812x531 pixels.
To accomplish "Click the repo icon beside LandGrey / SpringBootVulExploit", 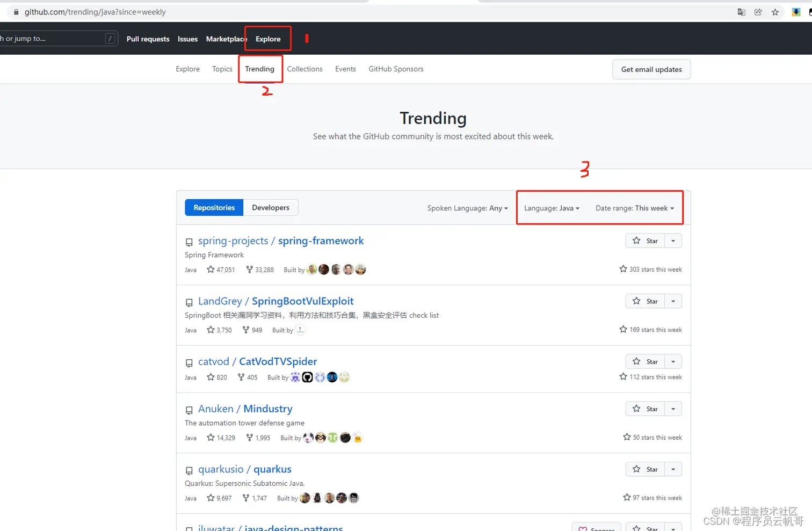I will pos(189,302).
